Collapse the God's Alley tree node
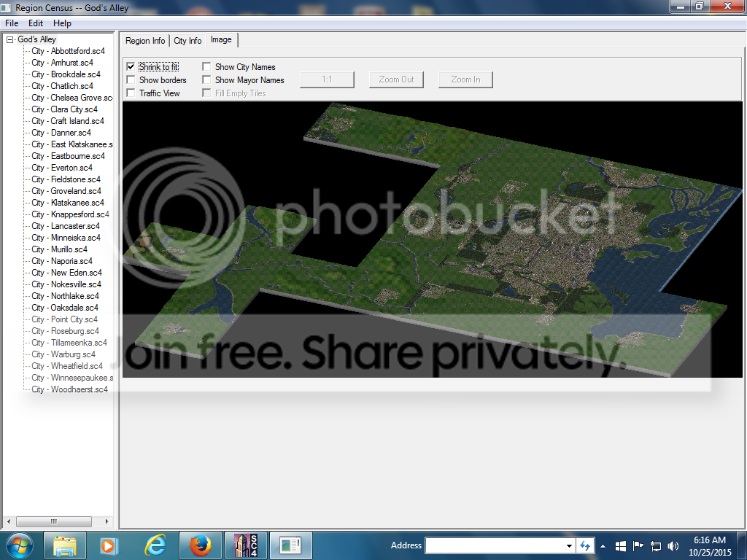This screenshot has height=560, width=747. click(x=9, y=39)
